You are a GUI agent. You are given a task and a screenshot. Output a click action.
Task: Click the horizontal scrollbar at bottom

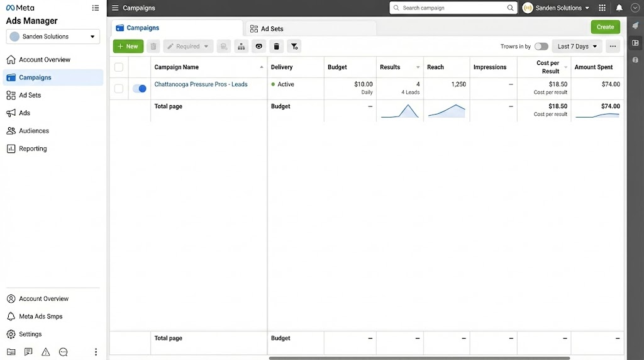[x=419, y=358]
